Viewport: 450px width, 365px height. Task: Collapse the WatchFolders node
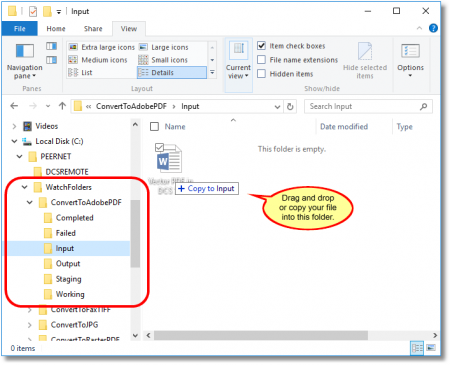coord(25,187)
